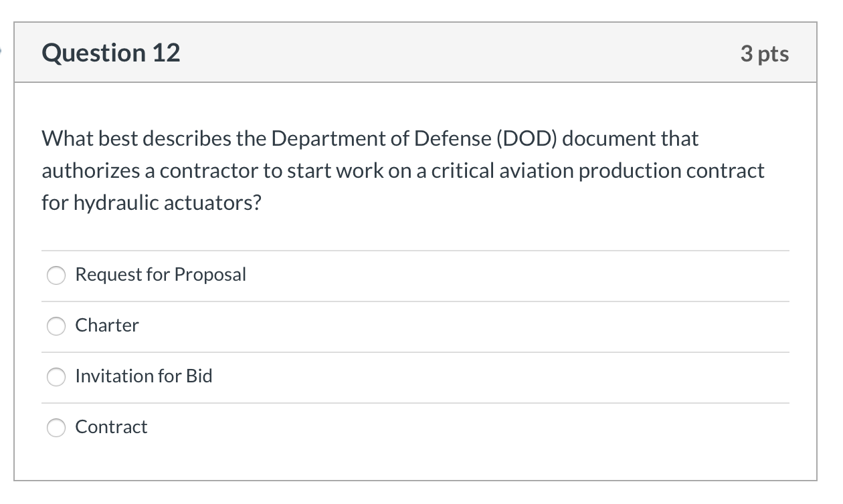Image resolution: width=843 pixels, height=504 pixels.
Task: Click the flag marker left of Question 12
Action: point(3,51)
